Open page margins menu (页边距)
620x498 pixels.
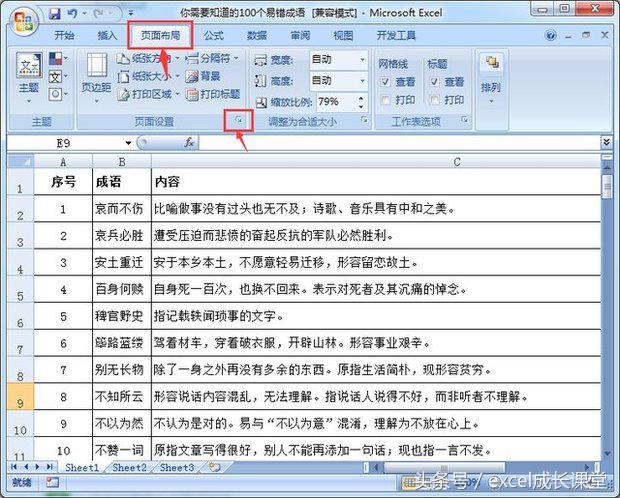pyautogui.click(x=96, y=78)
